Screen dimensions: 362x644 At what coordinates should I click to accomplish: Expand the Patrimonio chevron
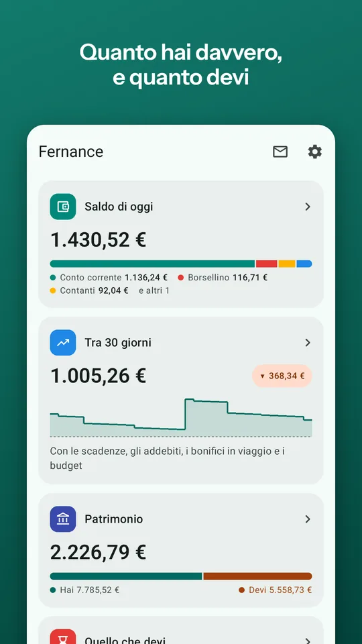point(308,519)
